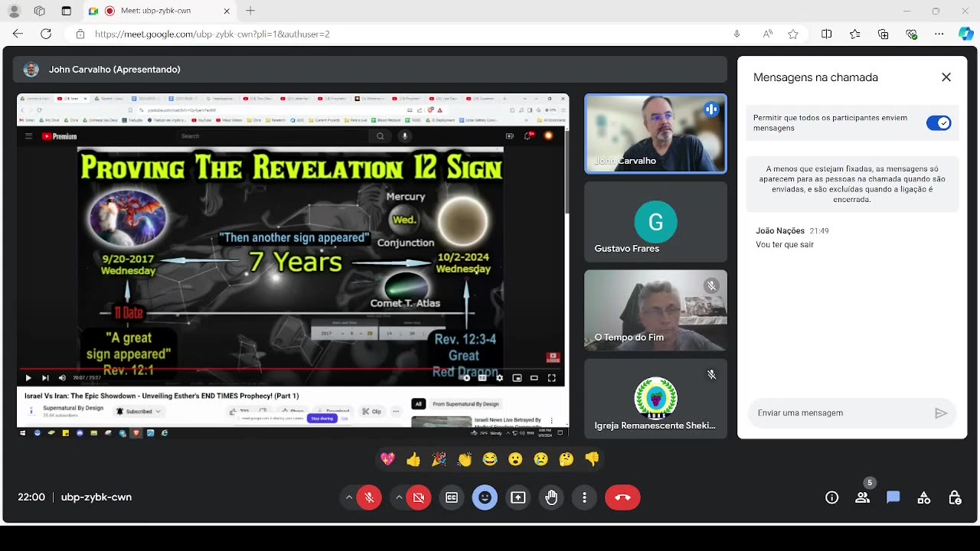Image resolution: width=980 pixels, height=551 pixels.
Task: Send the surprised face reaction
Action: click(515, 459)
